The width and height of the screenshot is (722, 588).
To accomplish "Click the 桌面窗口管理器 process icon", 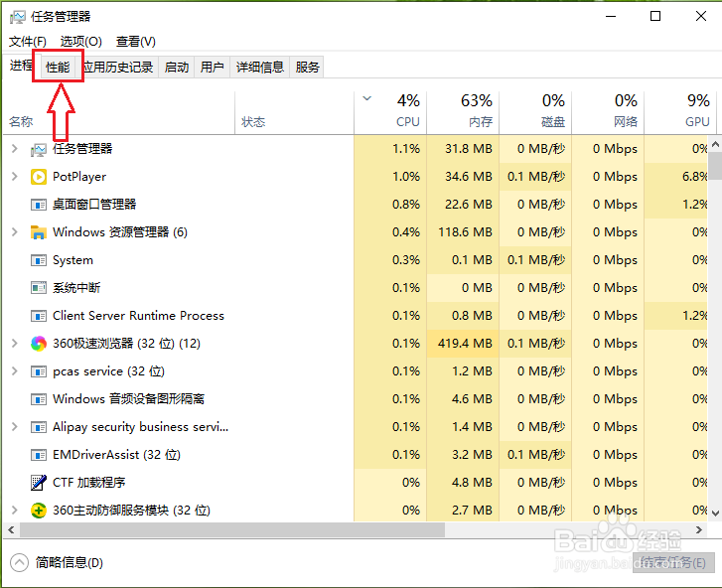I will (x=39, y=205).
